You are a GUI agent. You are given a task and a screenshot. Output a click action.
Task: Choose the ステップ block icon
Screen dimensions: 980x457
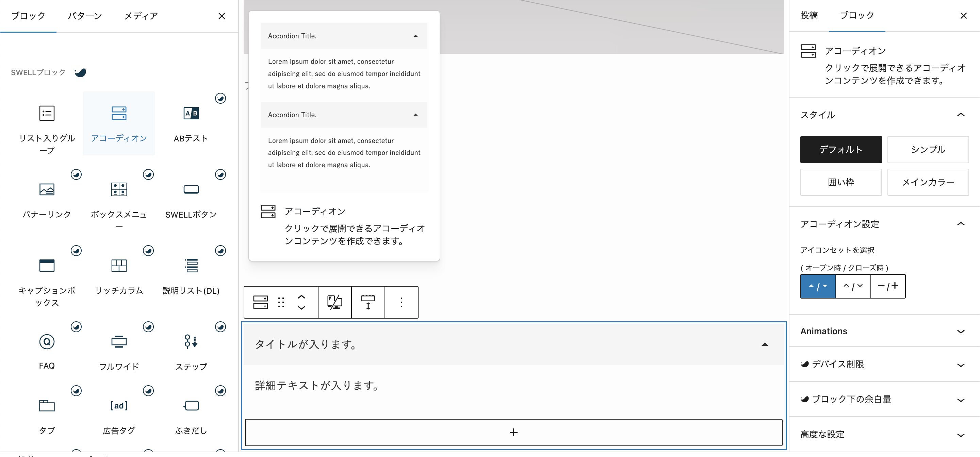coord(191,341)
